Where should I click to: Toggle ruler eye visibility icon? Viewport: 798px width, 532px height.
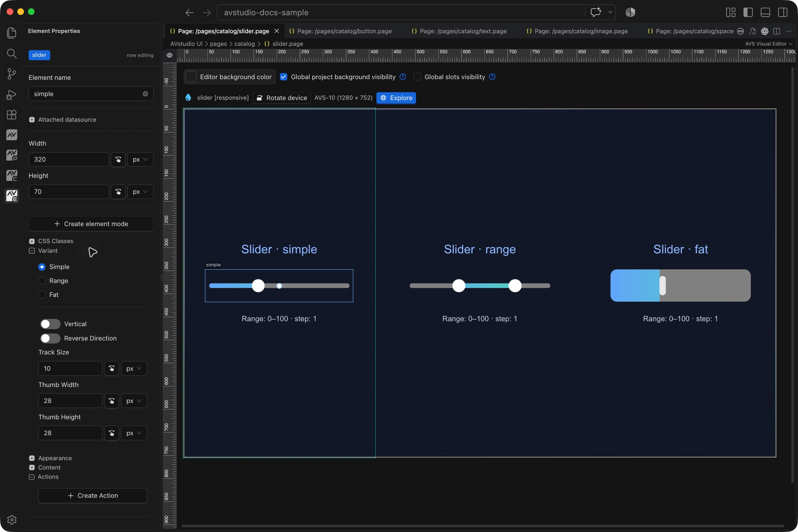170,55
